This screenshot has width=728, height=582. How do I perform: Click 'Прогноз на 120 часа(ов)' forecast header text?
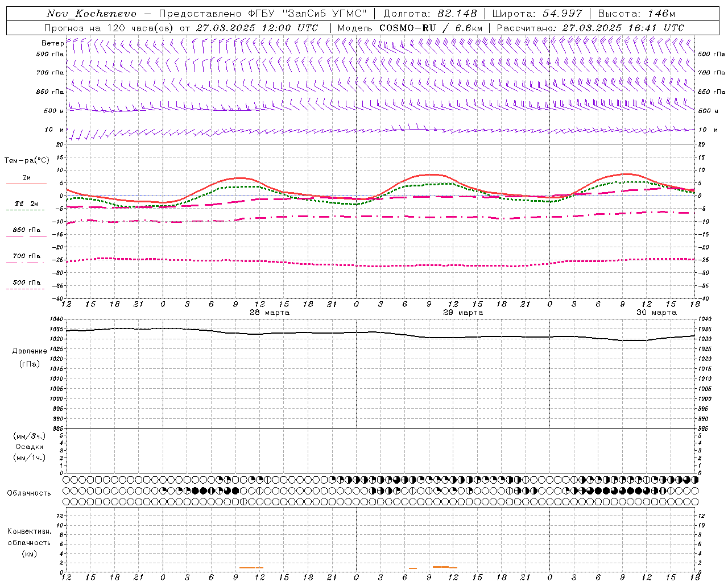click(x=109, y=28)
